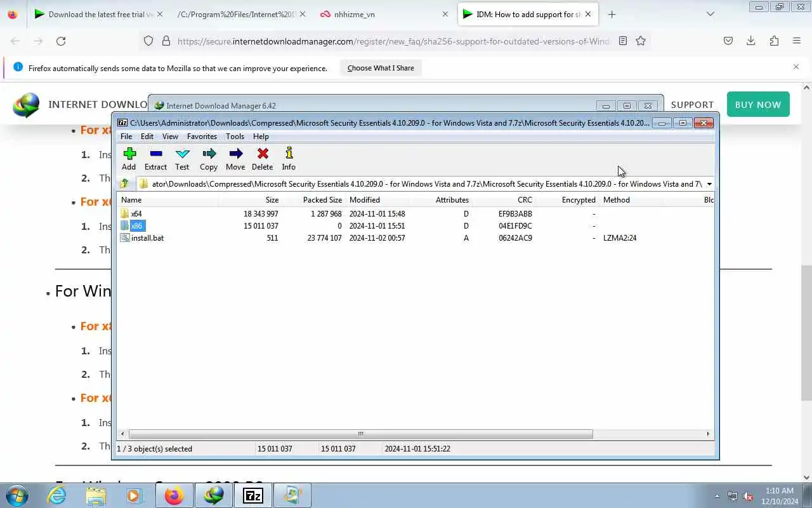
Task: Open Firefox downloads panel
Action: tap(750, 41)
